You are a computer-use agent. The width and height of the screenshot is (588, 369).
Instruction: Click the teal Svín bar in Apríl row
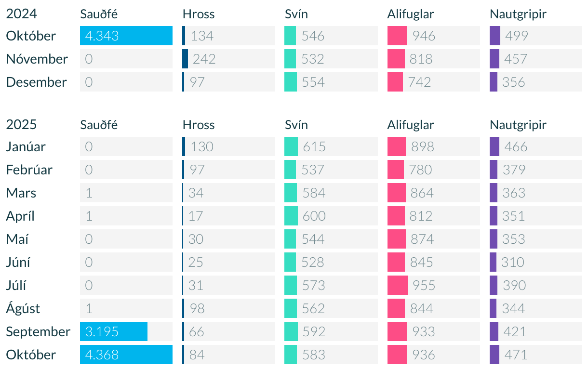pos(291,216)
